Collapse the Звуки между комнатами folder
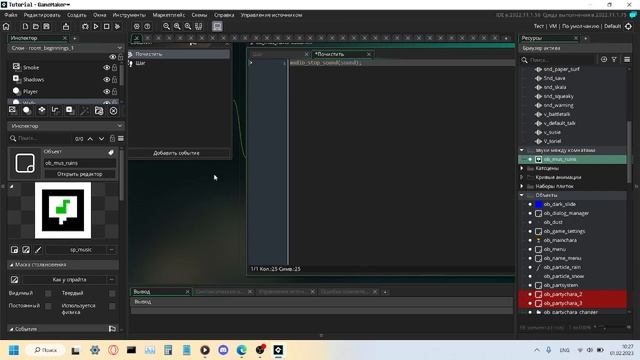The height and width of the screenshot is (360, 640). [x=522, y=150]
